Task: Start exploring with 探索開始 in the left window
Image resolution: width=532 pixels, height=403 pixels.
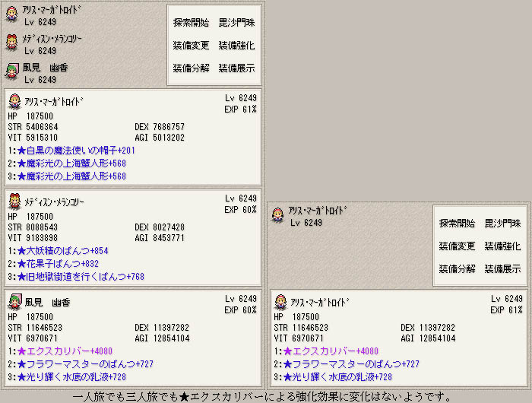Action: [x=191, y=22]
